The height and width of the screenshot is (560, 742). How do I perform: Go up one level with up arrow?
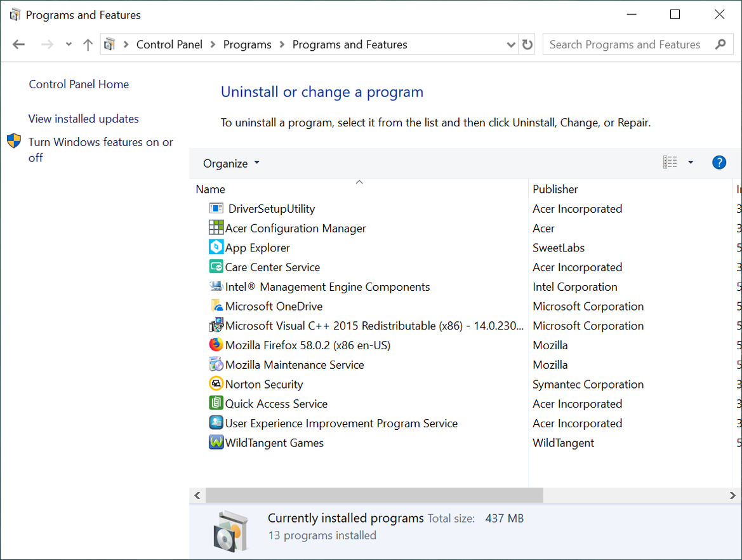click(88, 44)
